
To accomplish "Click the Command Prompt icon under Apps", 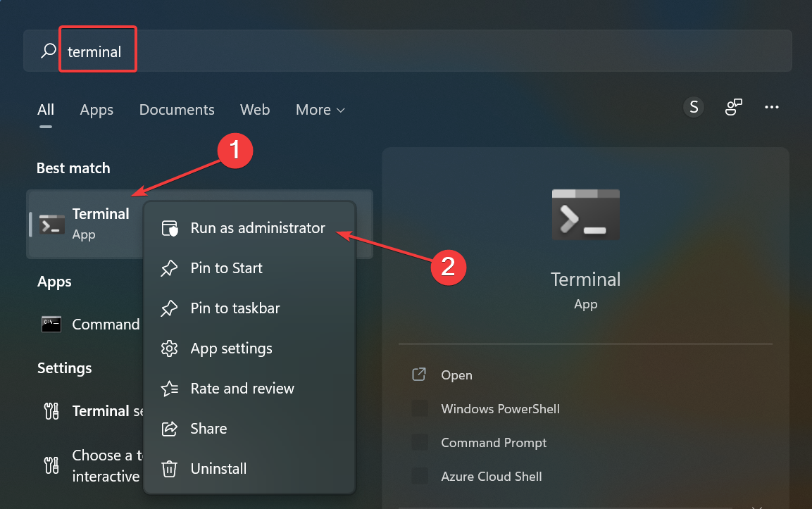I will coord(51,324).
